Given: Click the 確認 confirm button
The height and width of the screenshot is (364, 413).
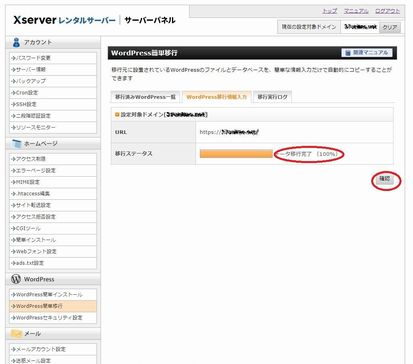Looking at the screenshot, I should (385, 179).
